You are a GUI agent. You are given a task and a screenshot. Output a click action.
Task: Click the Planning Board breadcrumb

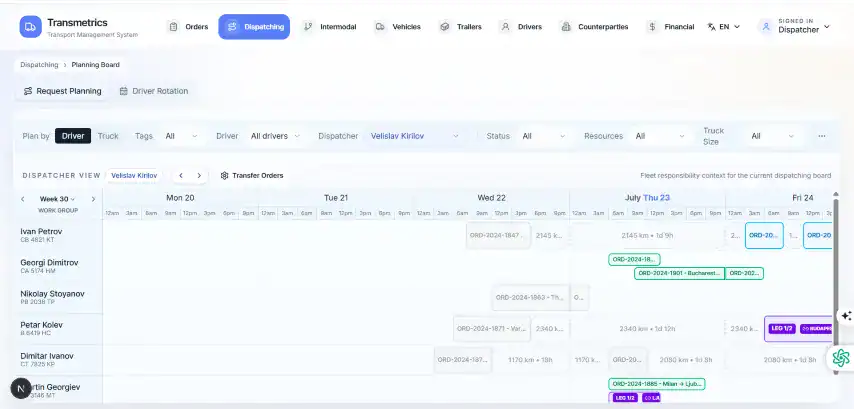pos(95,65)
